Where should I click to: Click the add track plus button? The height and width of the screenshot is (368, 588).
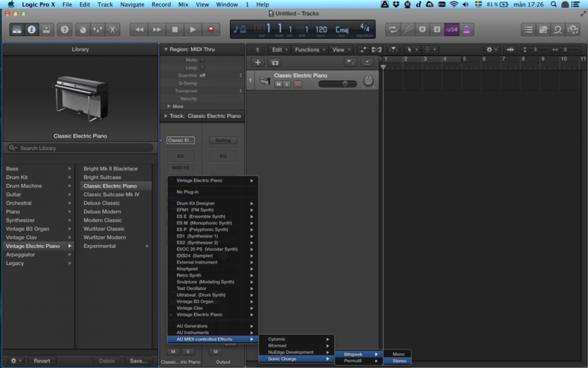pyautogui.click(x=258, y=63)
